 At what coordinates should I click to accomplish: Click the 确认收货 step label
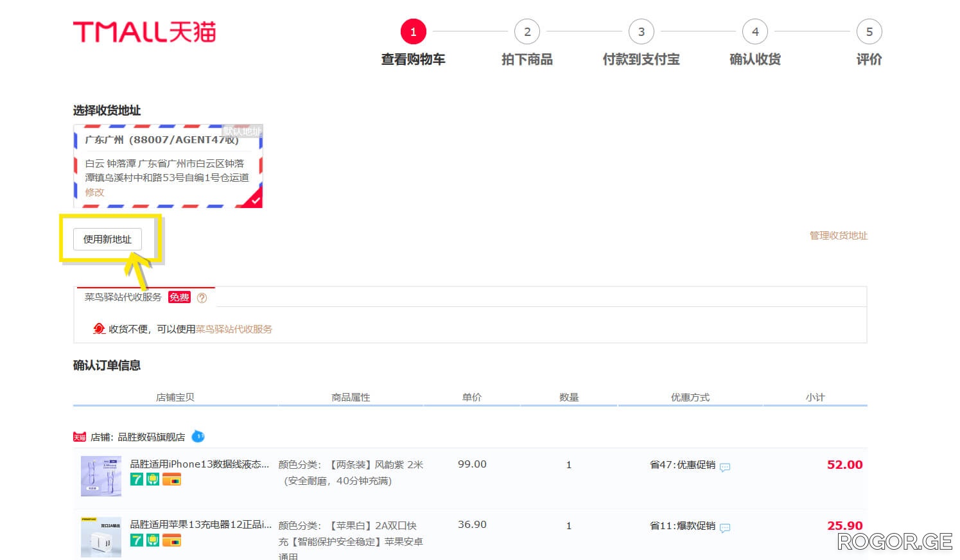(x=755, y=59)
